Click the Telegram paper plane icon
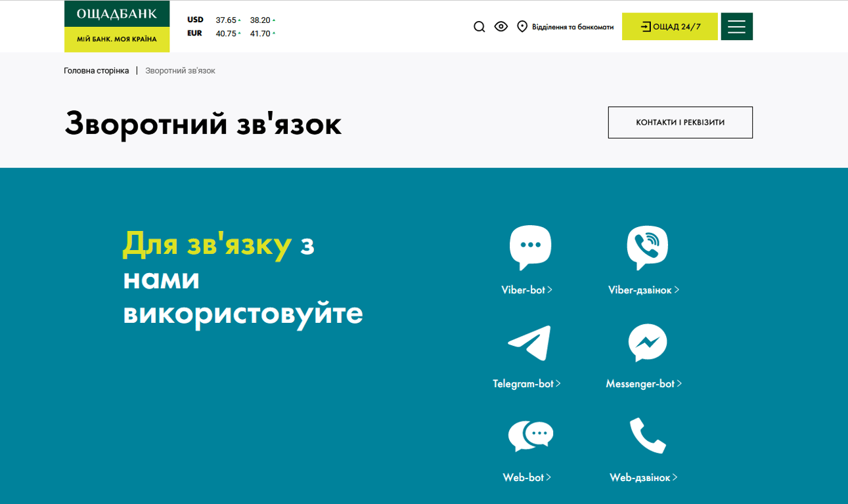848x504 pixels. [529, 343]
